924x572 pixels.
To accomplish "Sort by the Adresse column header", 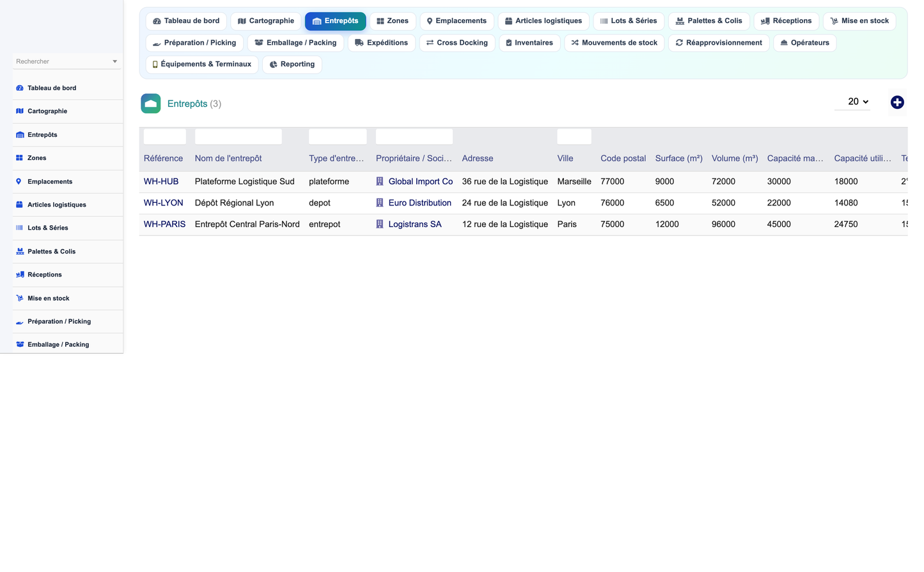I will [478, 159].
